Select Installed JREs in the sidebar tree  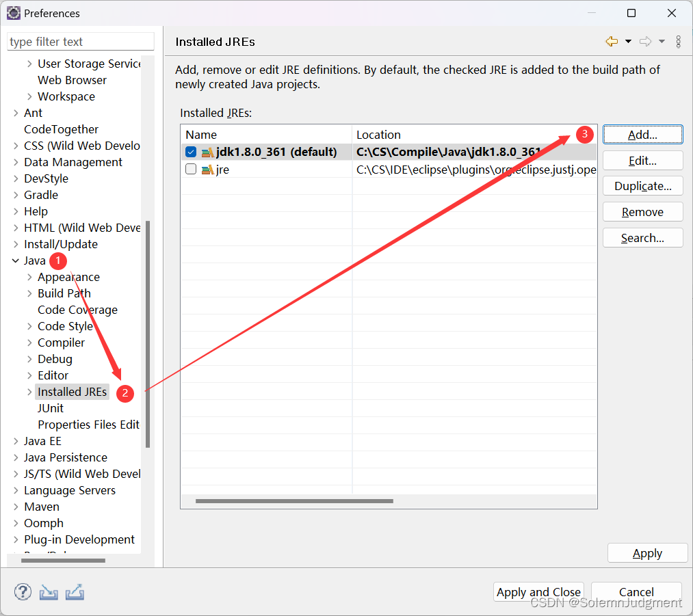point(72,391)
